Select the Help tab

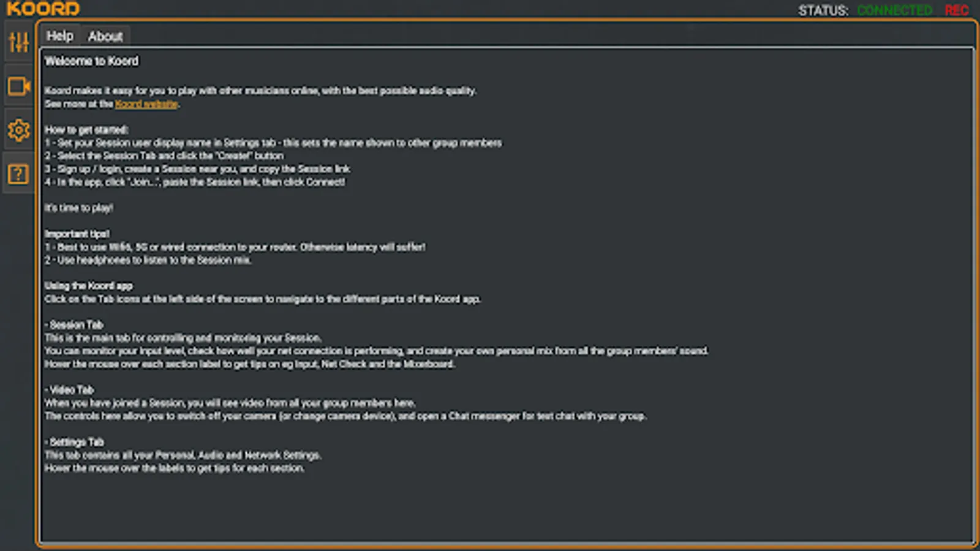60,36
